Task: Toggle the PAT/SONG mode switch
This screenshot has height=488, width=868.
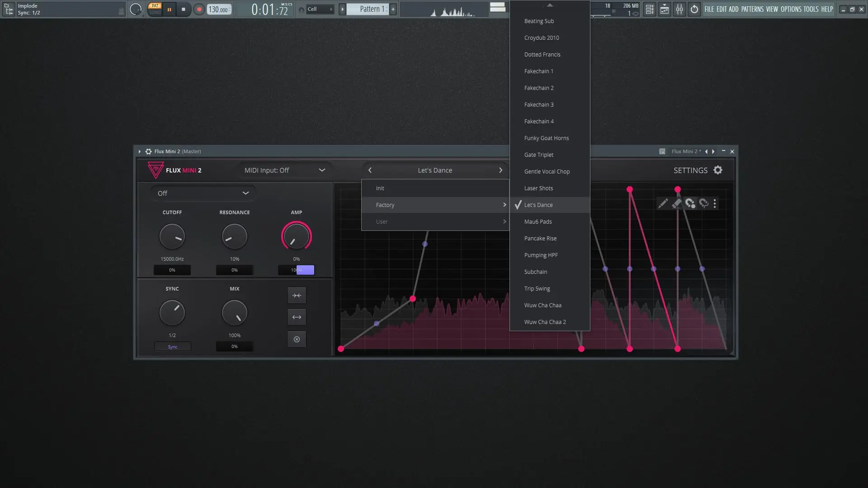Action: click(155, 9)
